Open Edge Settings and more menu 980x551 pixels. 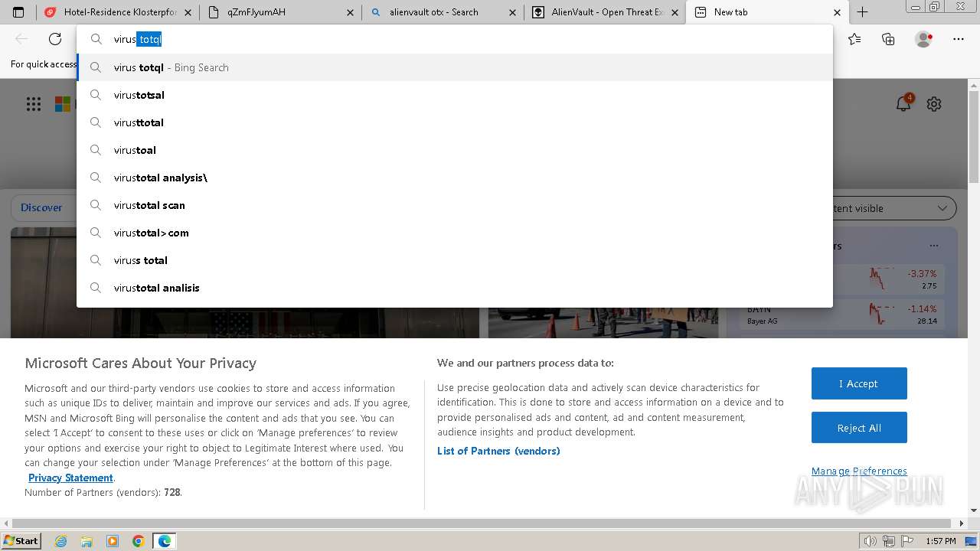point(959,39)
